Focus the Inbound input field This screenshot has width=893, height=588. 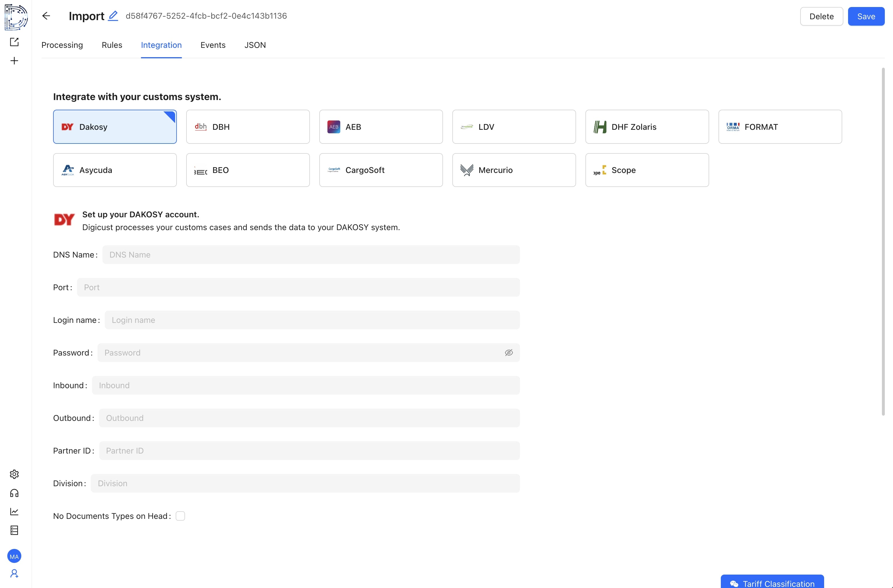pos(306,385)
